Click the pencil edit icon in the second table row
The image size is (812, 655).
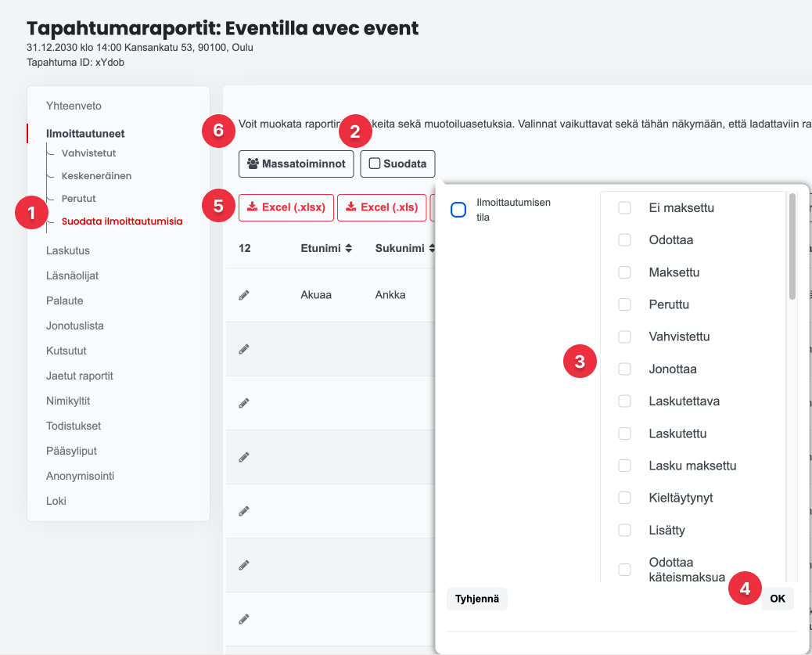[244, 349]
